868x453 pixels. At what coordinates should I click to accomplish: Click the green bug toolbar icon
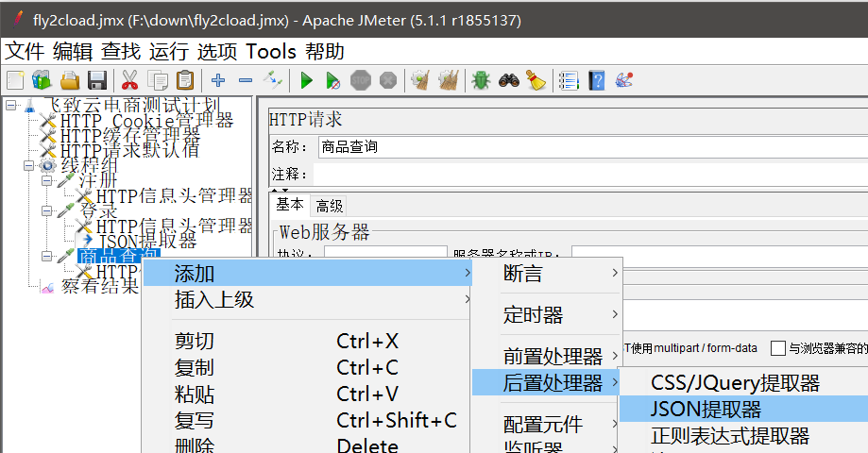click(481, 81)
